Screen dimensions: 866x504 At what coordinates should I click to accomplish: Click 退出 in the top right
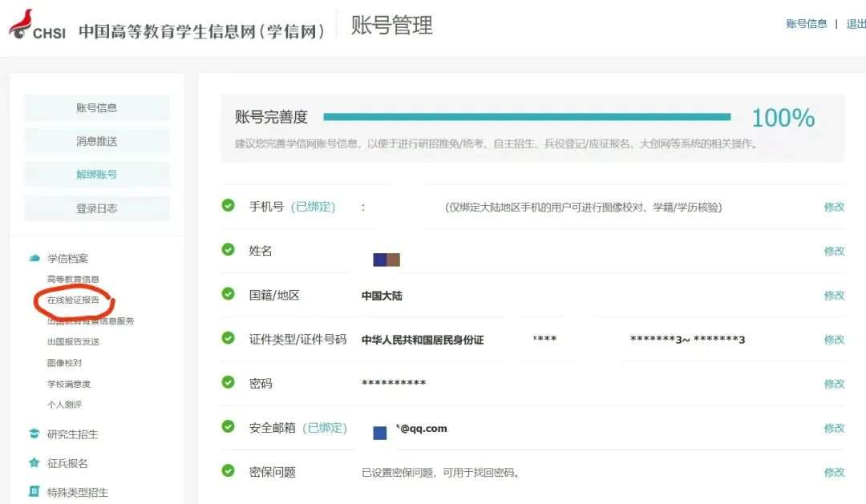pyautogui.click(x=856, y=24)
